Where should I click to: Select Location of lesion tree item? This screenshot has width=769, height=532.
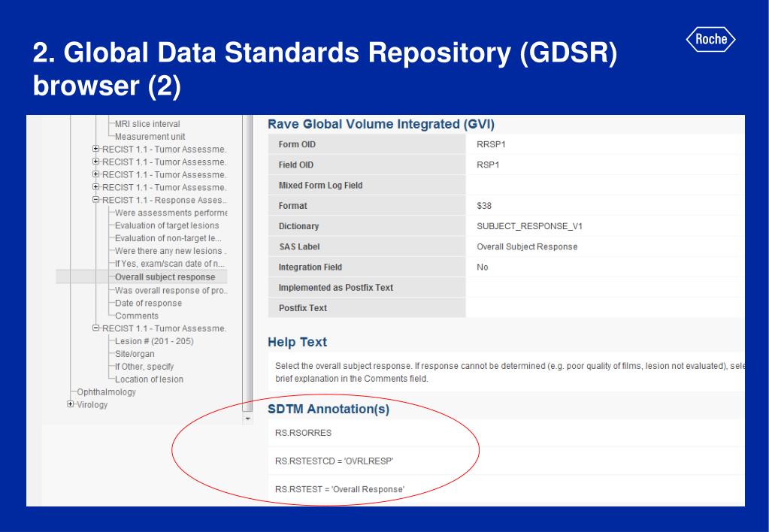(149, 379)
